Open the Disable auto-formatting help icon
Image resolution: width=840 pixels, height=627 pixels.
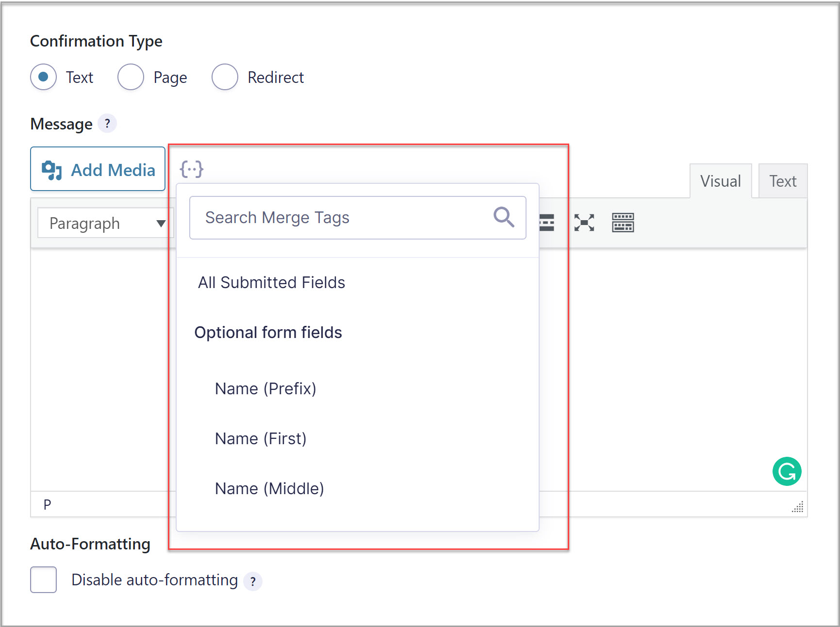(253, 581)
